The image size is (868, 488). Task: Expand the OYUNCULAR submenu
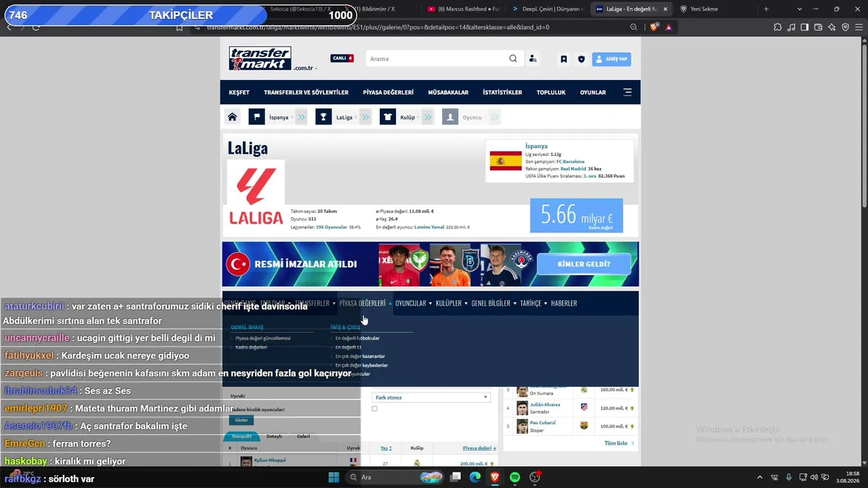413,303
